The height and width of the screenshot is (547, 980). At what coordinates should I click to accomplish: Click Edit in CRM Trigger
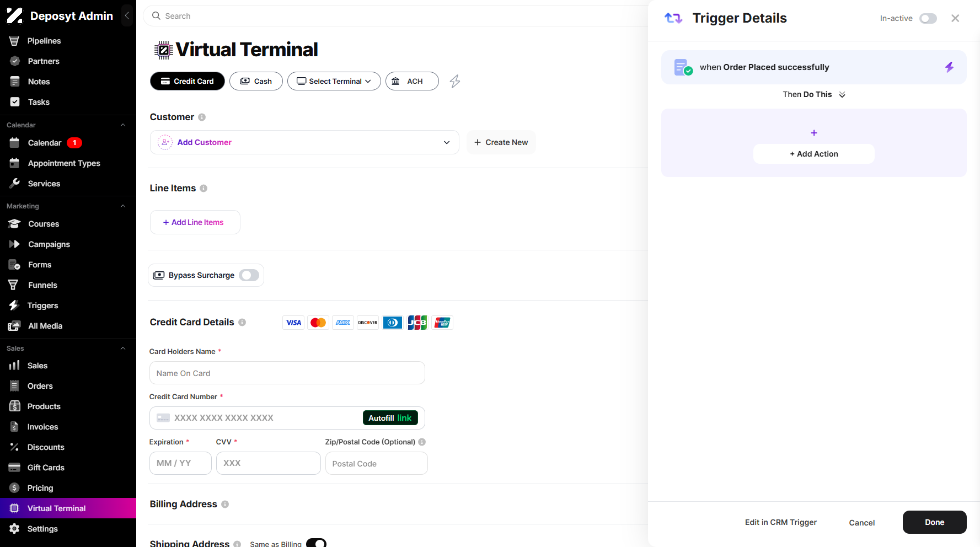tap(781, 522)
